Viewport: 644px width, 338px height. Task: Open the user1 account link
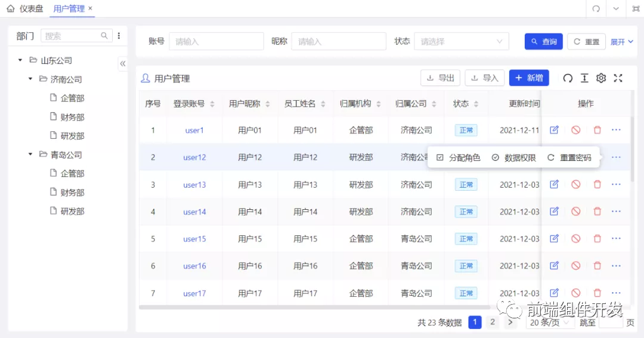(x=194, y=130)
